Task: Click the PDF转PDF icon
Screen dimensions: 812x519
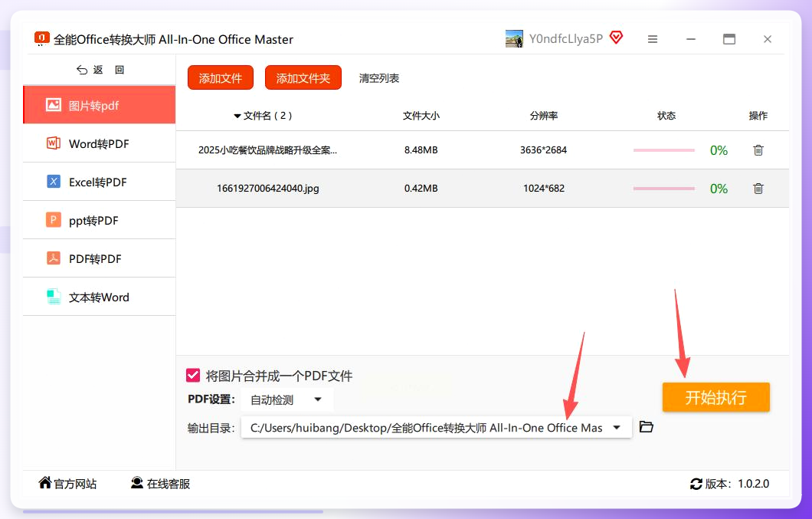Action: pos(54,258)
